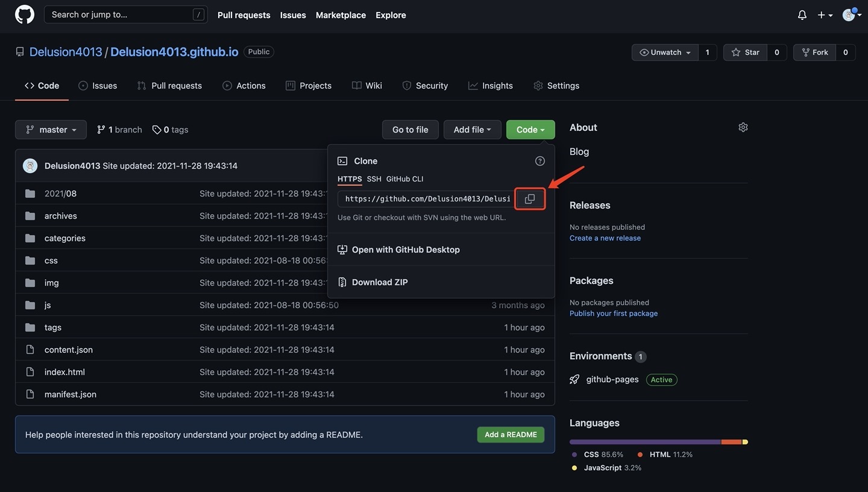Screen dimensions: 868x492
Task: Click the archives folder icon
Action: [x=30, y=216]
